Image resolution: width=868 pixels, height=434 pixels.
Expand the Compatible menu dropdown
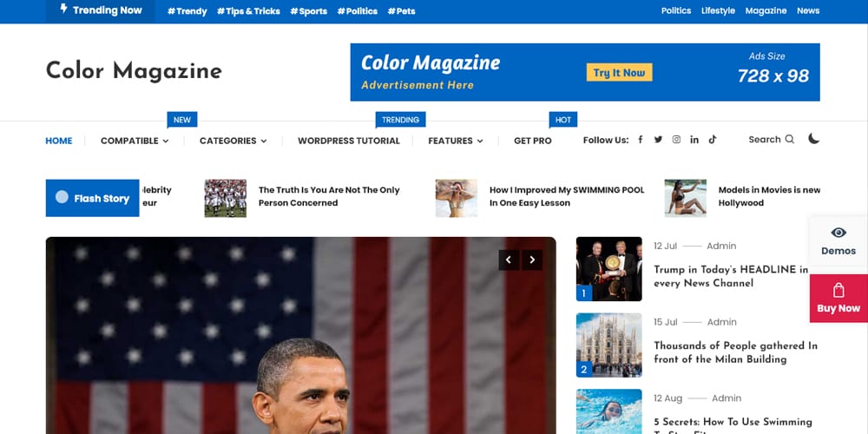tap(135, 141)
